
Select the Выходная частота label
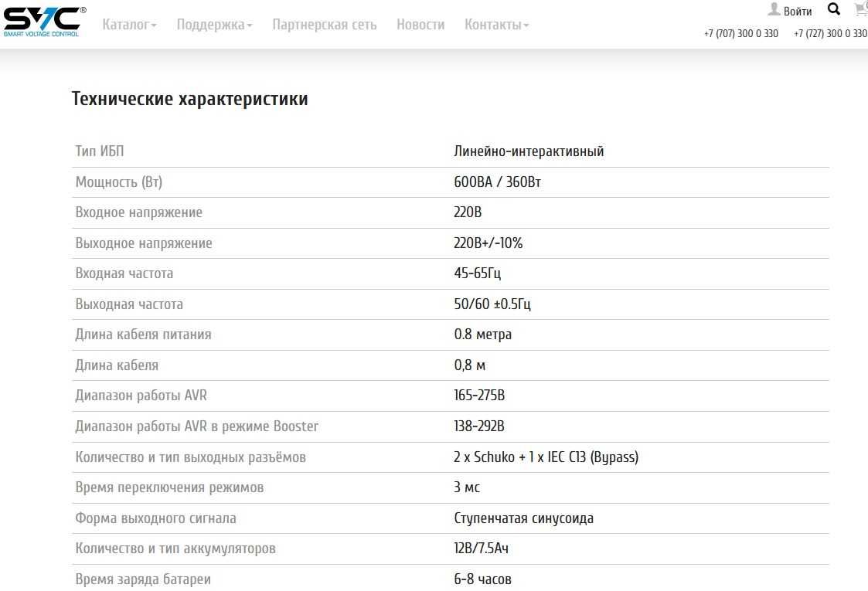pyautogui.click(x=129, y=304)
